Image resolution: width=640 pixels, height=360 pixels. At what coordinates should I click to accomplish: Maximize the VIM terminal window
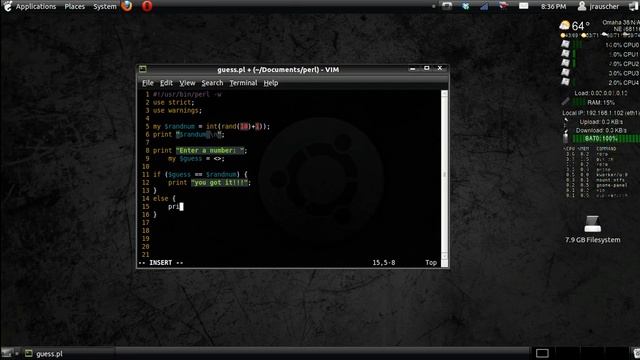(427, 68)
